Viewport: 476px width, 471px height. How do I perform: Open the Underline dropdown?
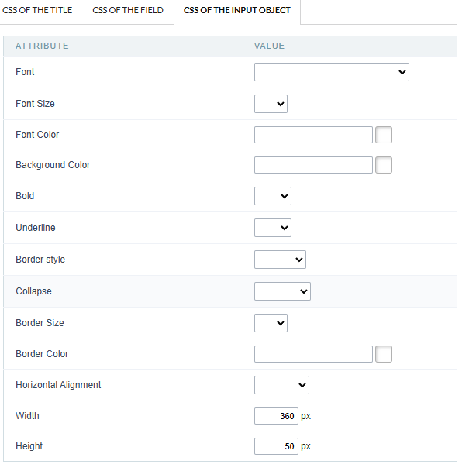[273, 228]
